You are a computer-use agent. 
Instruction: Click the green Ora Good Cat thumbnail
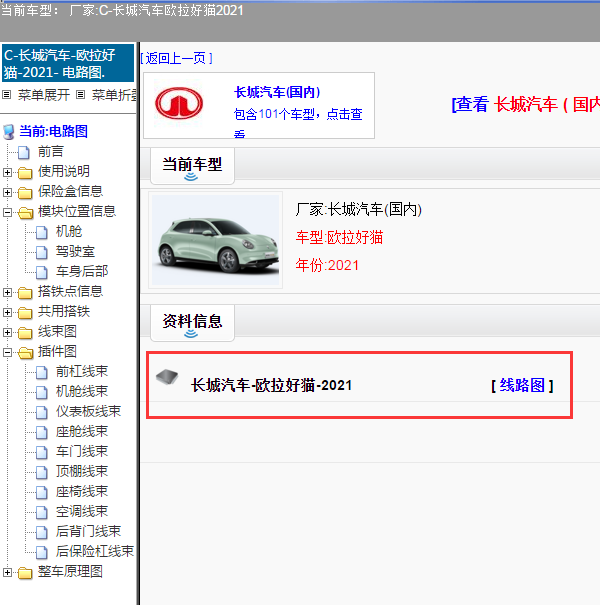tap(215, 240)
